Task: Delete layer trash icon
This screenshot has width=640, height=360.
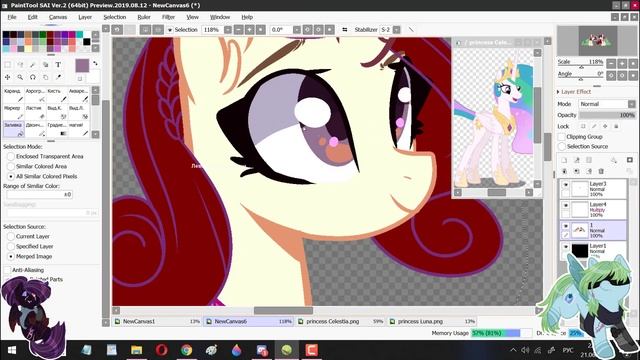Action: click(601, 171)
